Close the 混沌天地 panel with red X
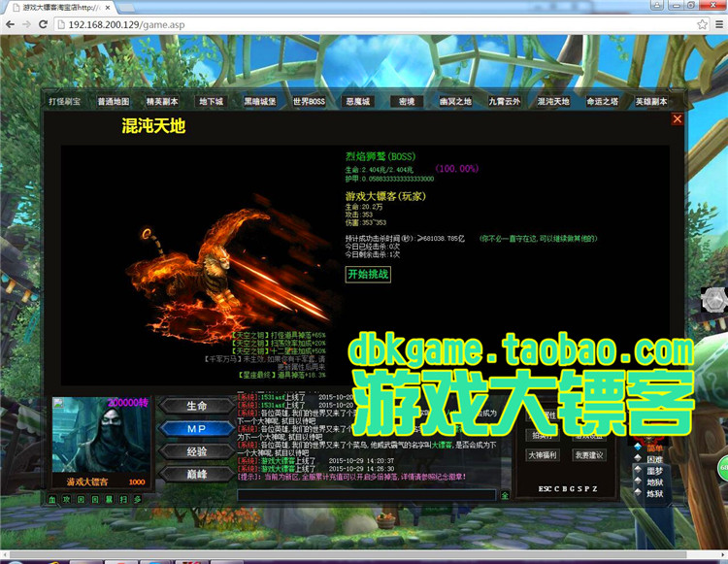The image size is (728, 564). tap(678, 119)
